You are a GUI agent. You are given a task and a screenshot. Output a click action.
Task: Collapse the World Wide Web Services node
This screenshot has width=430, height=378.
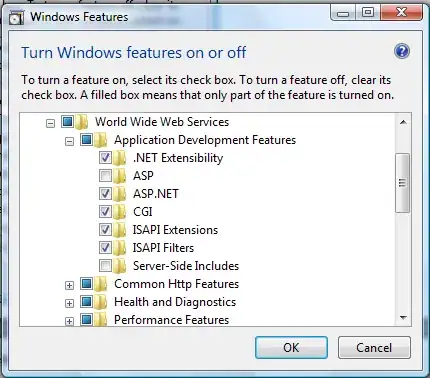tap(50, 124)
